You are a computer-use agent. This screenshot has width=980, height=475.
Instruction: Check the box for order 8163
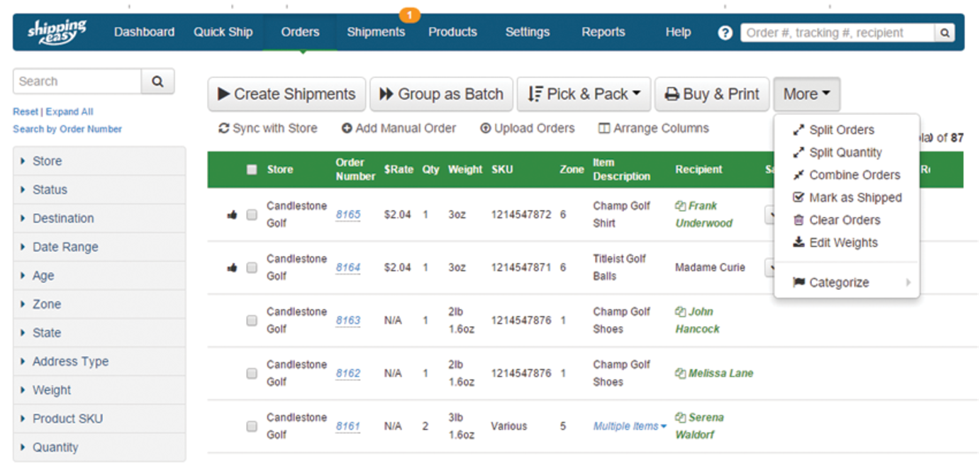(252, 320)
